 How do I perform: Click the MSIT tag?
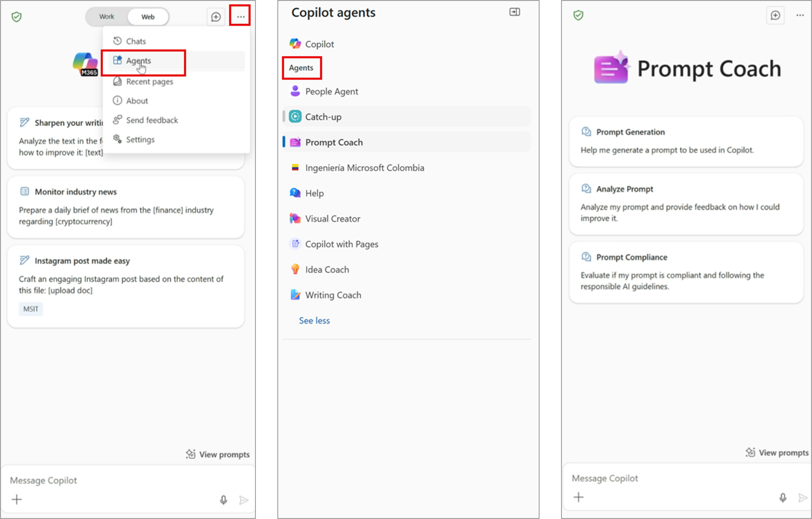pos(31,309)
